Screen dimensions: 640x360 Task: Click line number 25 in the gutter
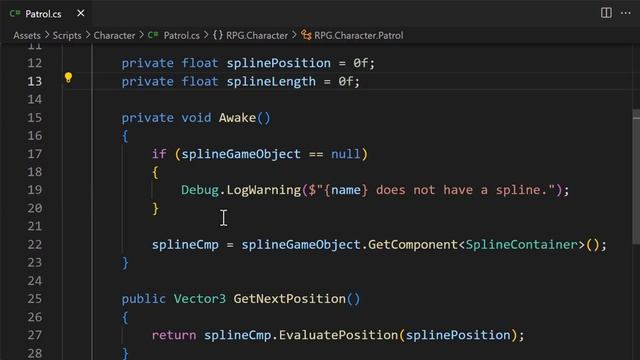pyautogui.click(x=35, y=299)
